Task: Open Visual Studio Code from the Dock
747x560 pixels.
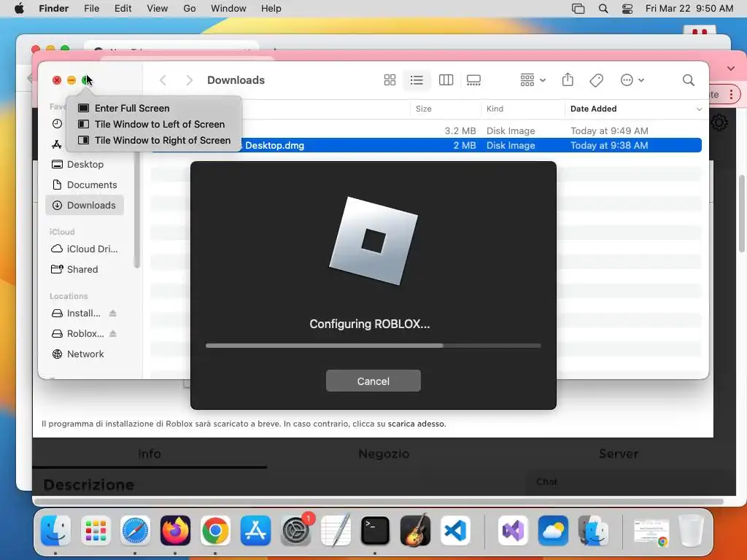Action: [x=455, y=531]
